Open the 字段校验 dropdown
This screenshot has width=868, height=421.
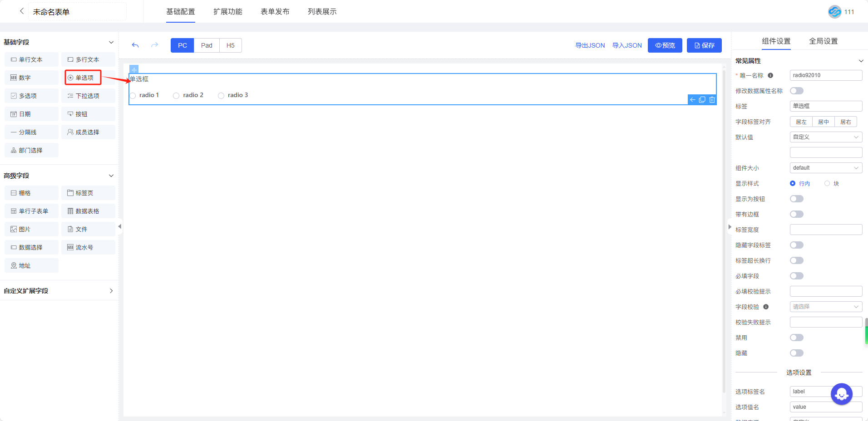point(825,307)
